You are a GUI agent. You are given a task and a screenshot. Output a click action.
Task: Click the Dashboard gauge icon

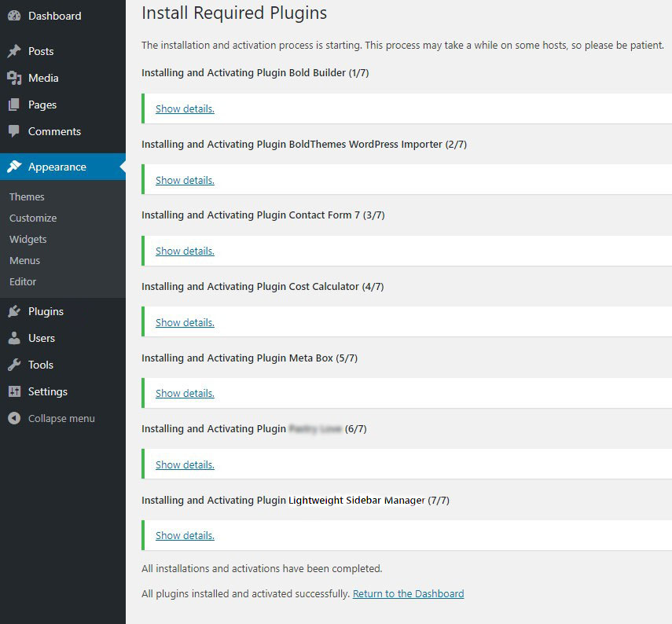tap(14, 16)
